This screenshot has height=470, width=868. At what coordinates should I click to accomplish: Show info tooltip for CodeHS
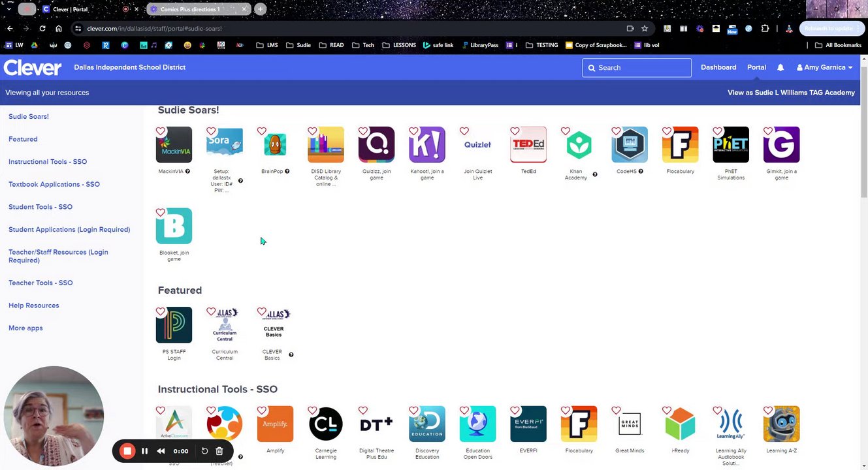[641, 171]
